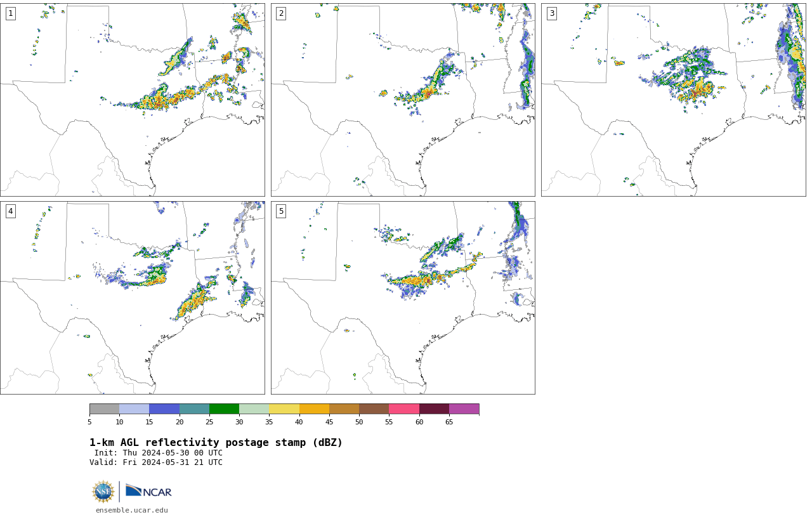Screen dimensions: 812x517
Task: Click the '2' label box in second map
Action: click(x=281, y=13)
